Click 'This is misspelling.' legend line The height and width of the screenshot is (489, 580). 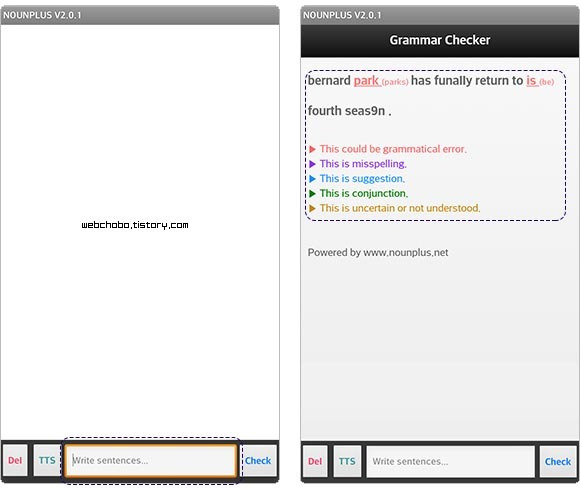(x=363, y=163)
